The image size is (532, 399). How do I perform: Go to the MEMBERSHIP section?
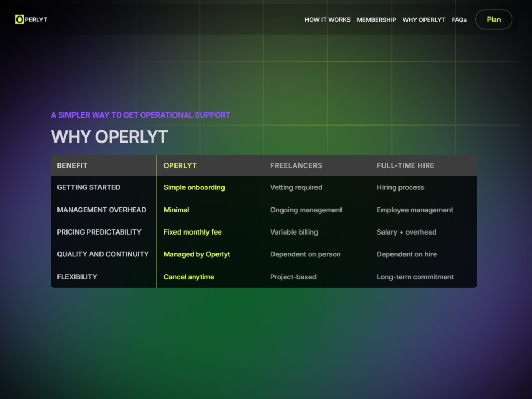tap(376, 20)
